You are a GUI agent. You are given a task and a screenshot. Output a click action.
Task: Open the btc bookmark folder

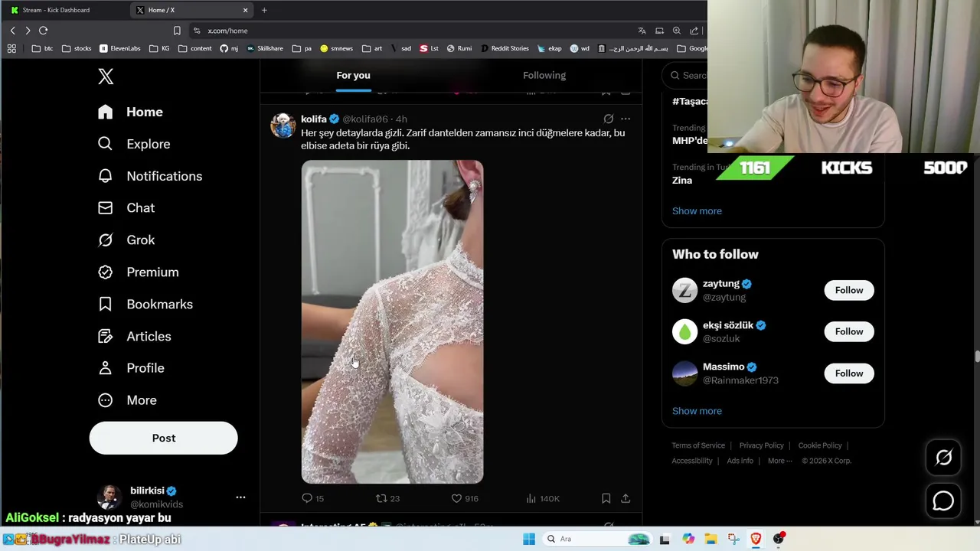(x=43, y=48)
